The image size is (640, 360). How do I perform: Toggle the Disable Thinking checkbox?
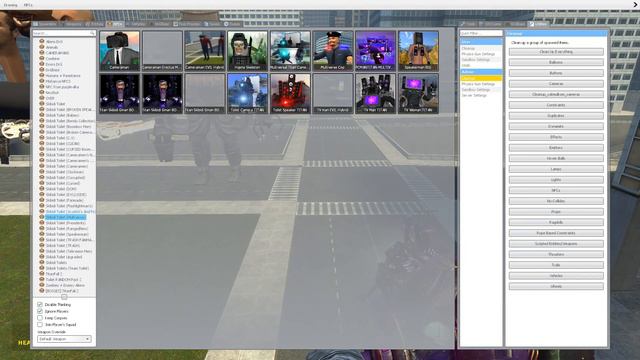pos(40,304)
